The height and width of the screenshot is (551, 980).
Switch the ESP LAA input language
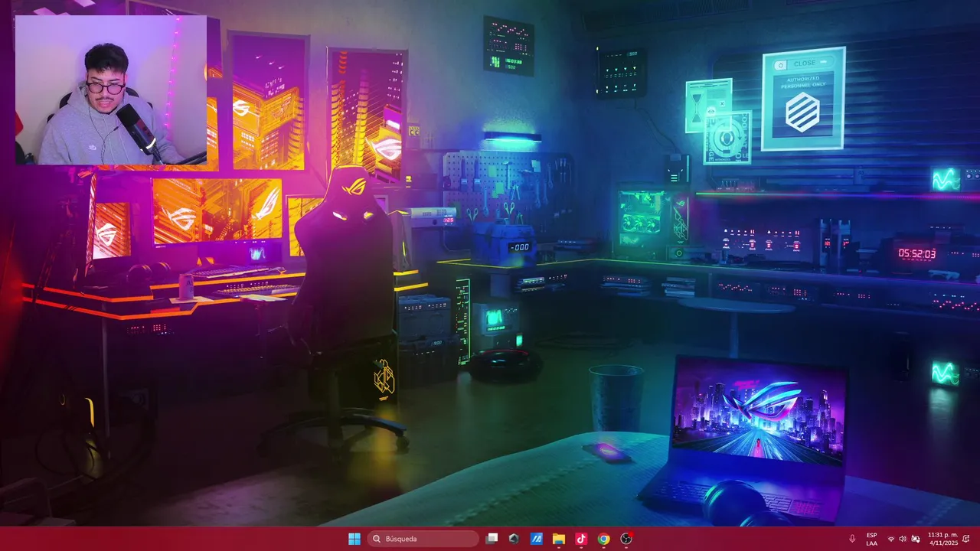pos(872,539)
